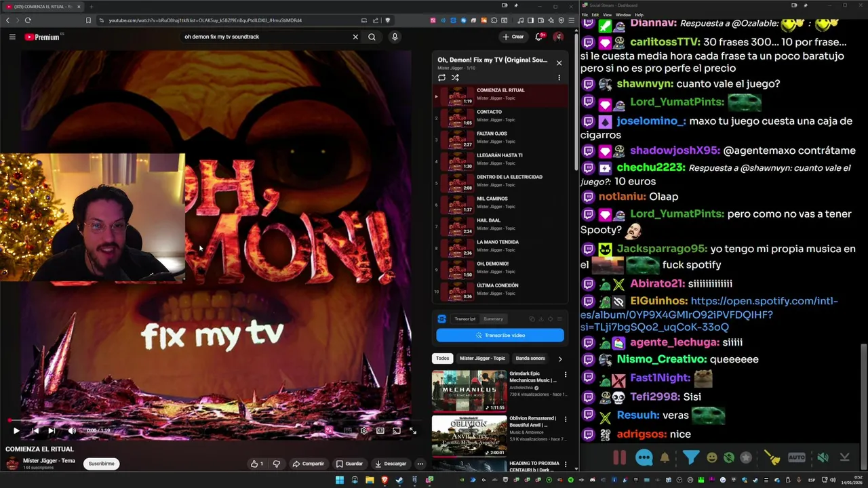This screenshot has height=488, width=868.
Task: Select the Banda sonora chip
Action: (x=530, y=358)
